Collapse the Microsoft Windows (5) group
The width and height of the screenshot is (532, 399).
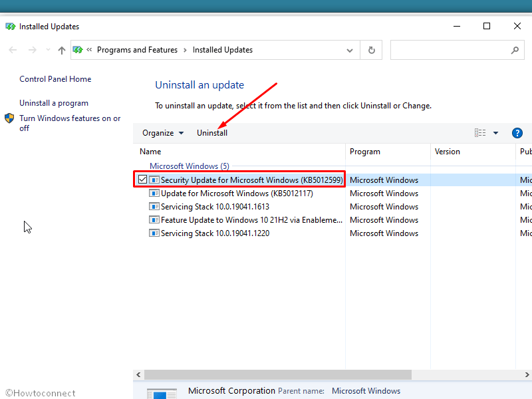pyautogui.click(x=190, y=166)
